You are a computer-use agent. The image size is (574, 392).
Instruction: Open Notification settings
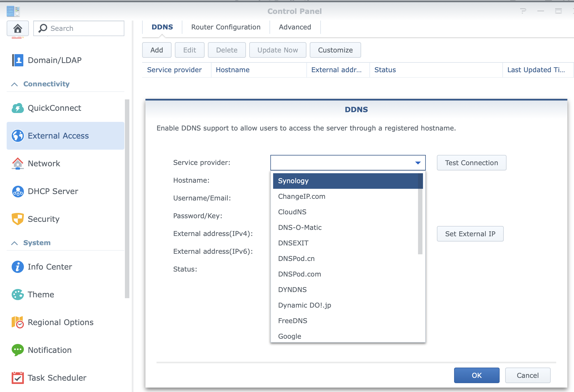tap(66, 350)
